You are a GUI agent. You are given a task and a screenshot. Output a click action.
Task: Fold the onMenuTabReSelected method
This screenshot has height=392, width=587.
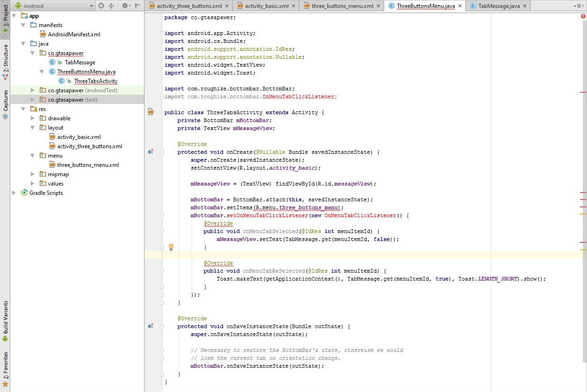tap(162, 271)
